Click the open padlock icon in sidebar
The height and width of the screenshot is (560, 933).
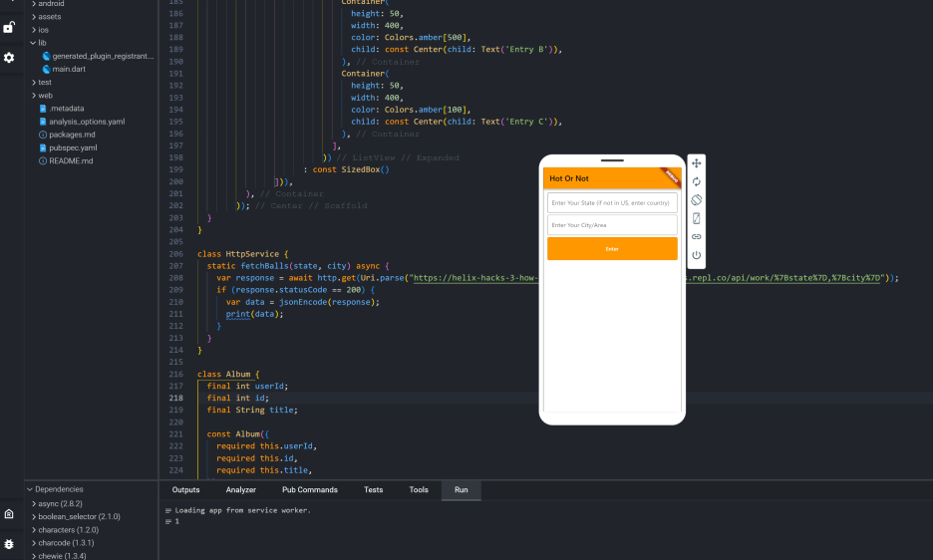pyautogui.click(x=9, y=27)
